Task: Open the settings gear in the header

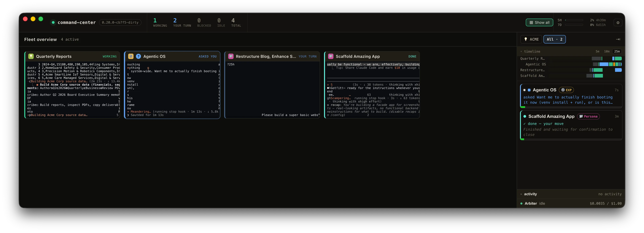Action: tap(618, 23)
